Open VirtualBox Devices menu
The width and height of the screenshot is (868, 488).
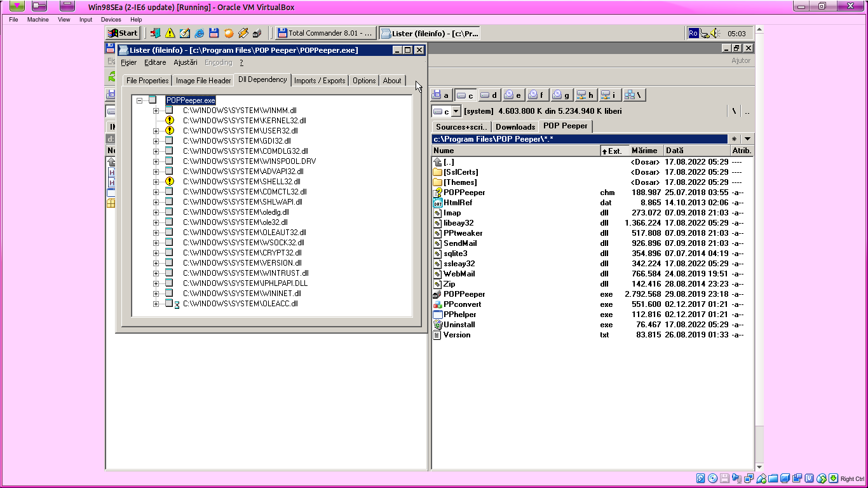point(111,20)
